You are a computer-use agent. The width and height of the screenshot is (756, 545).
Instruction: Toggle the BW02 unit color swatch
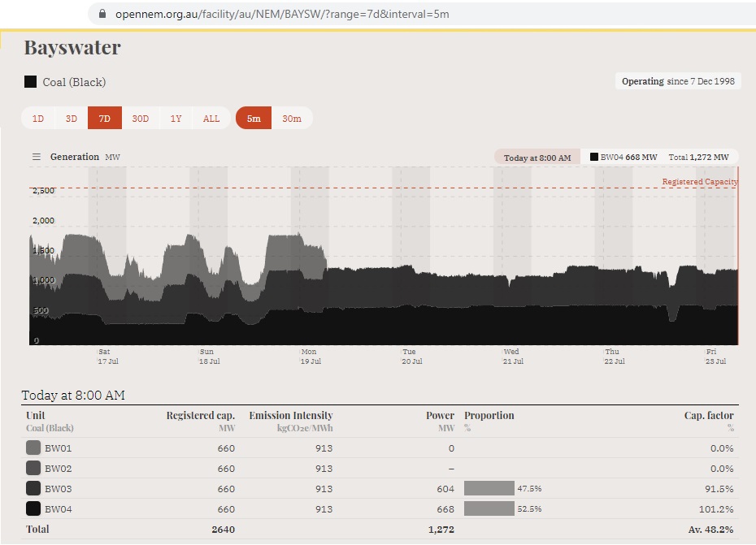(33, 468)
